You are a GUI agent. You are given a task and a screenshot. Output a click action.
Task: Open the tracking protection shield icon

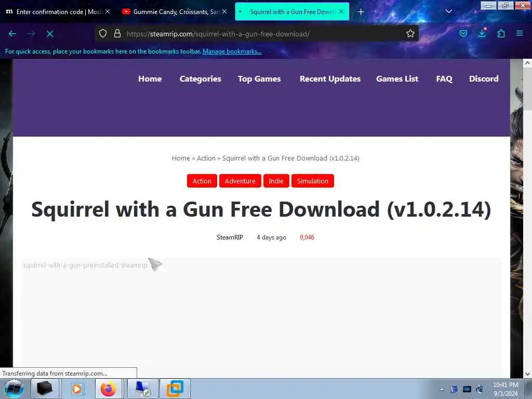[x=103, y=34]
